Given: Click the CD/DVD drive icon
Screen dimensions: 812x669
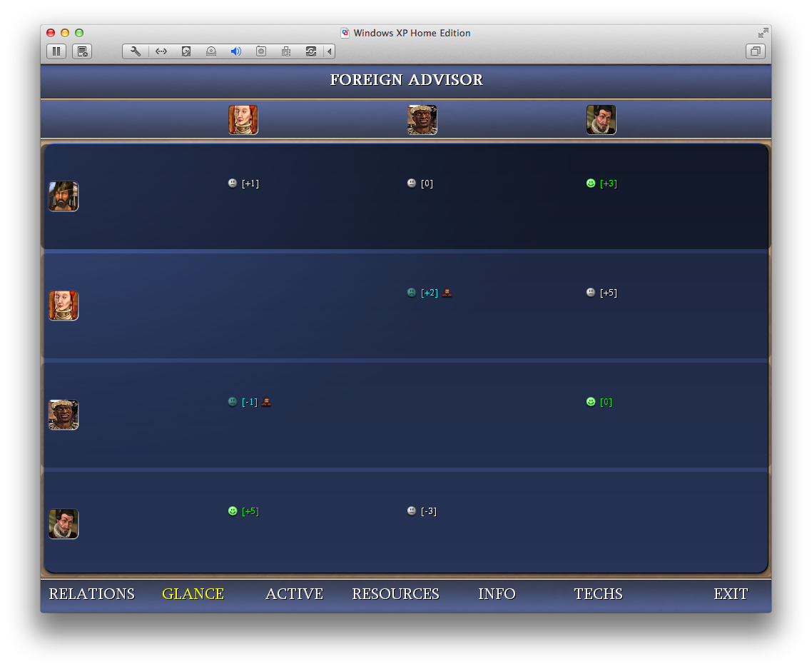Looking at the screenshot, I should (x=210, y=51).
